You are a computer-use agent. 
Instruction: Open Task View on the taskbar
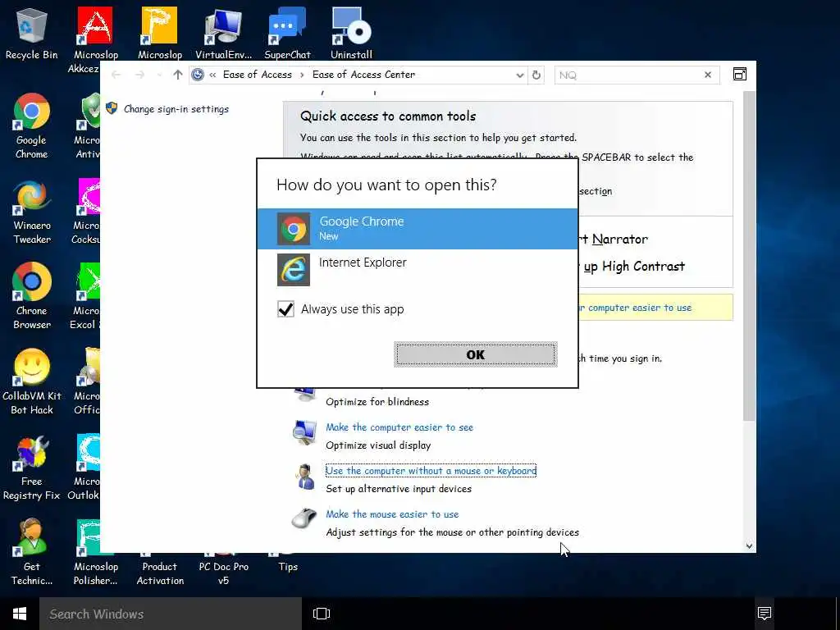[x=321, y=614]
